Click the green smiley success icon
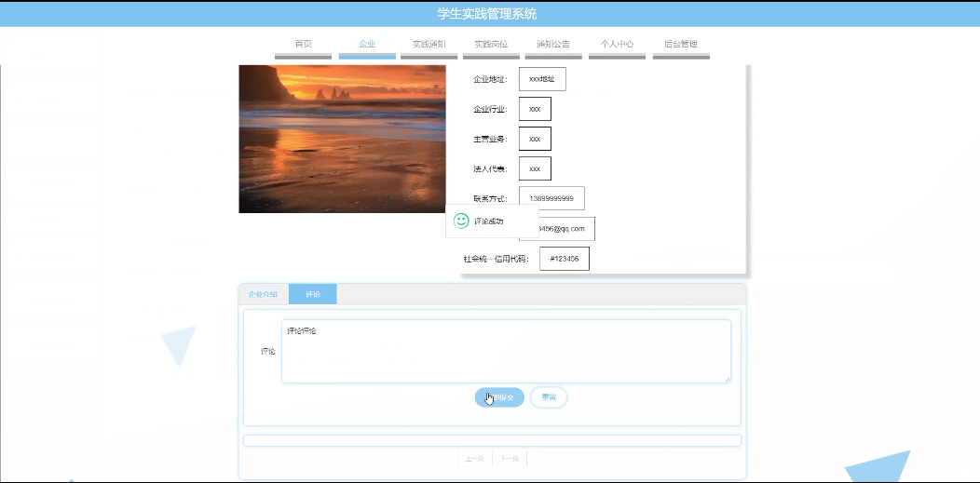Viewport: 980px width, 483px height. 461,221
